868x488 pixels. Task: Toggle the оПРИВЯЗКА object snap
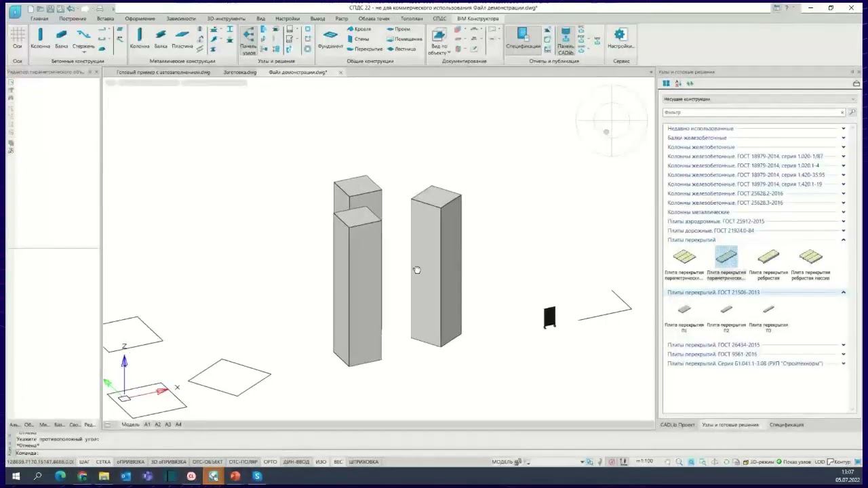click(x=130, y=462)
